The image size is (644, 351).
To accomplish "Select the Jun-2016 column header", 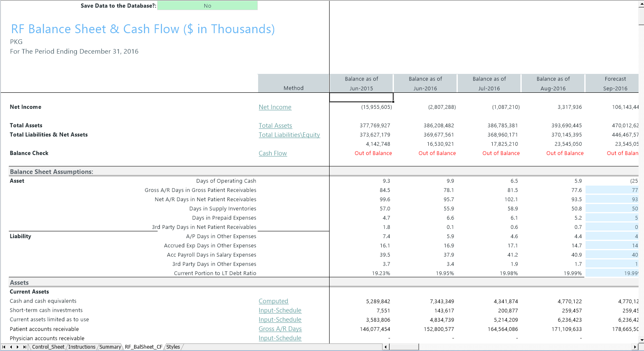I will pyautogui.click(x=425, y=83).
